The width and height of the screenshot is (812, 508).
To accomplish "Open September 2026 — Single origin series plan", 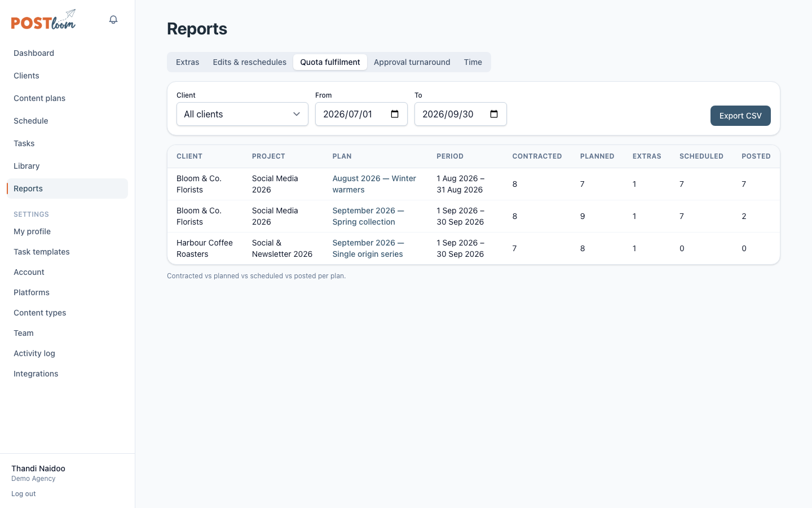I will (x=368, y=248).
